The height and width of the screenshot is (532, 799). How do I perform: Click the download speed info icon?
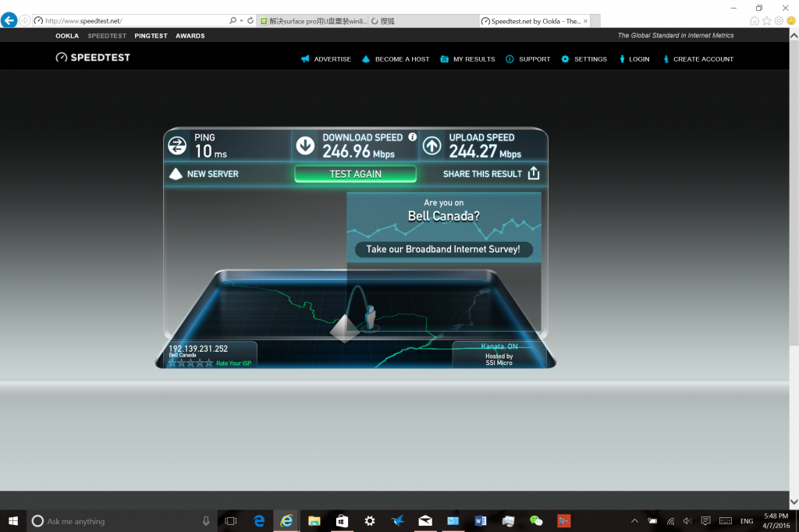pyautogui.click(x=412, y=137)
